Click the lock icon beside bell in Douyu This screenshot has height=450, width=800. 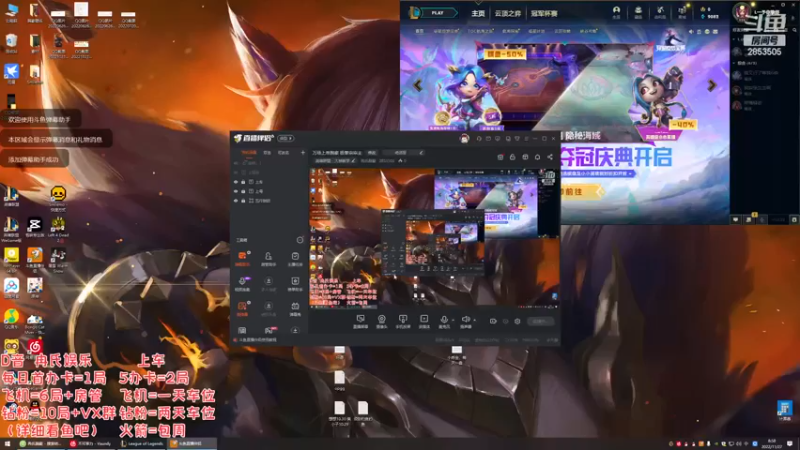tap(513, 157)
